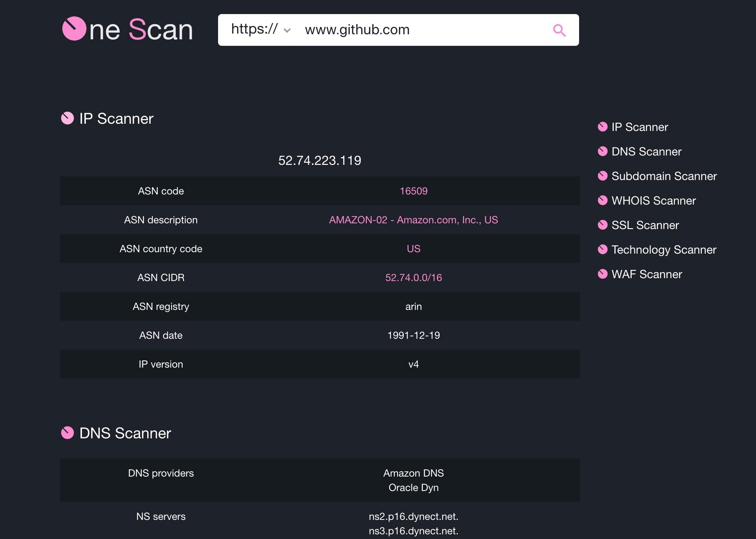Click the icon beside IP Scanner heading

(x=68, y=118)
